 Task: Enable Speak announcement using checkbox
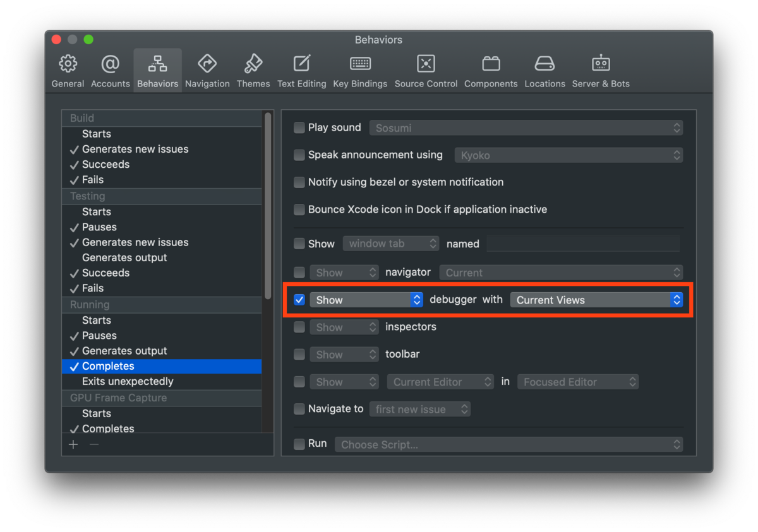pos(299,155)
